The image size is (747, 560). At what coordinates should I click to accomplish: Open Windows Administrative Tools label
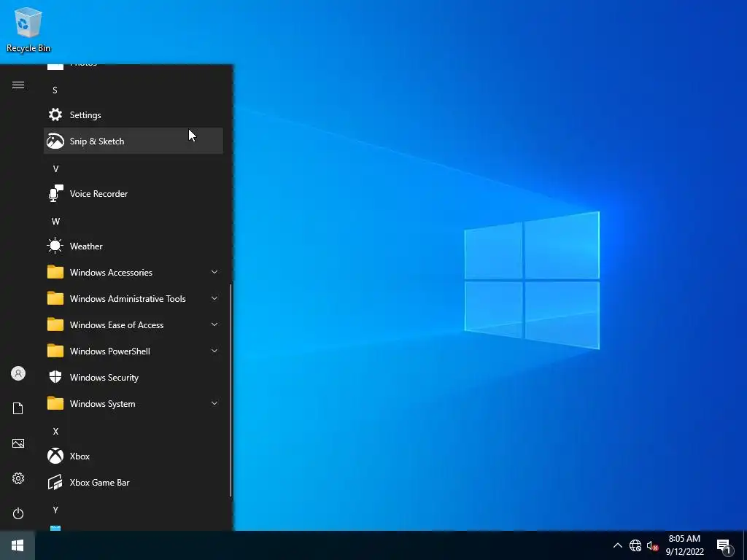pyautogui.click(x=128, y=298)
